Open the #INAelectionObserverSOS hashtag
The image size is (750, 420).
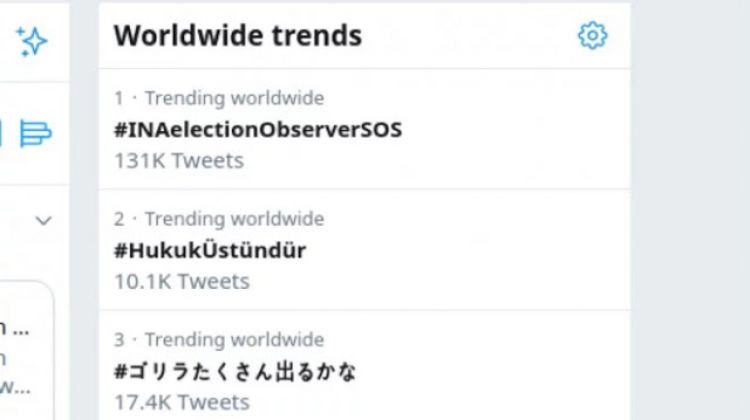257,129
